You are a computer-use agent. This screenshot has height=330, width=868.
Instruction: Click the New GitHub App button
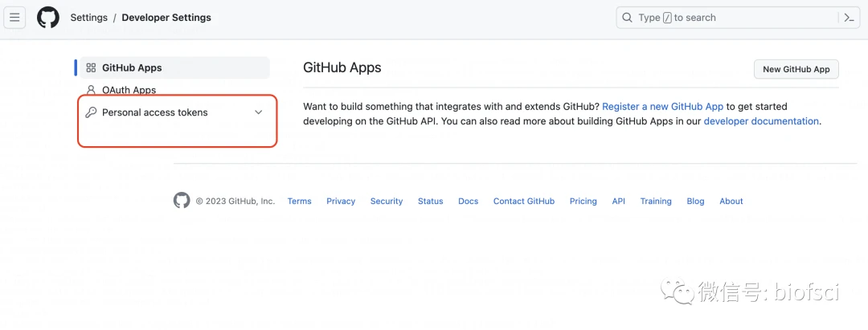pyautogui.click(x=796, y=69)
